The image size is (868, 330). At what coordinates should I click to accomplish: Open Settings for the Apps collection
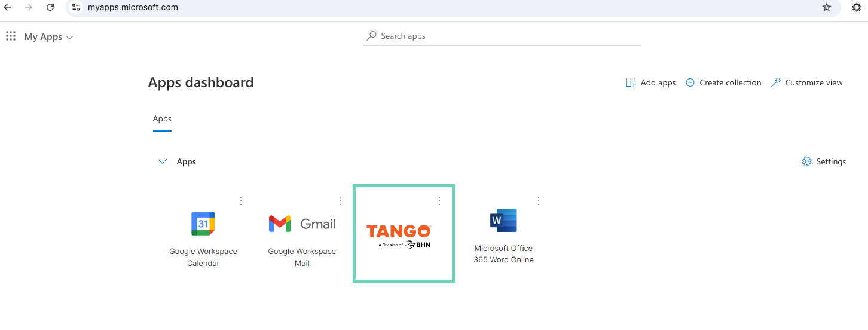(824, 161)
